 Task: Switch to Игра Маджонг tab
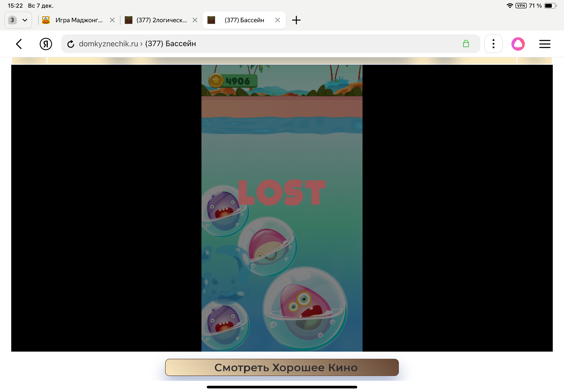[79, 20]
